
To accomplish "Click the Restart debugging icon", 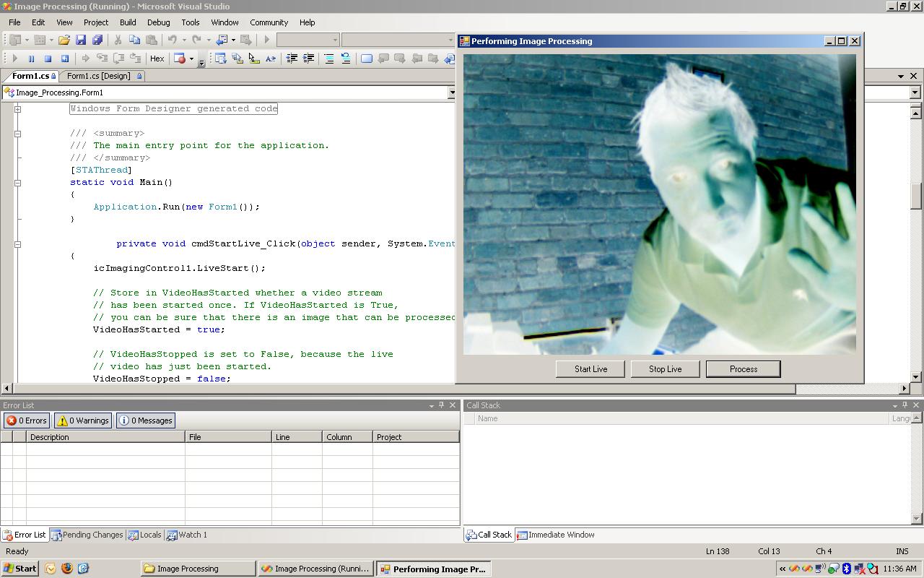I will 64,59.
